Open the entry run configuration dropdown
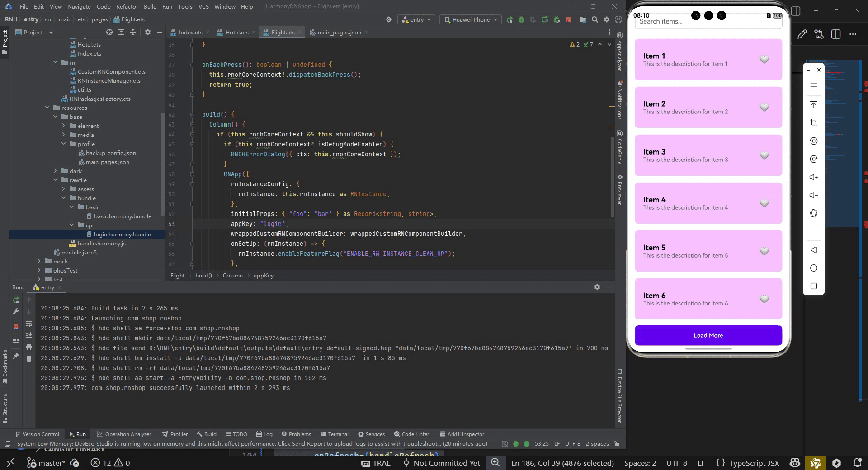The image size is (868, 470). coord(416,19)
